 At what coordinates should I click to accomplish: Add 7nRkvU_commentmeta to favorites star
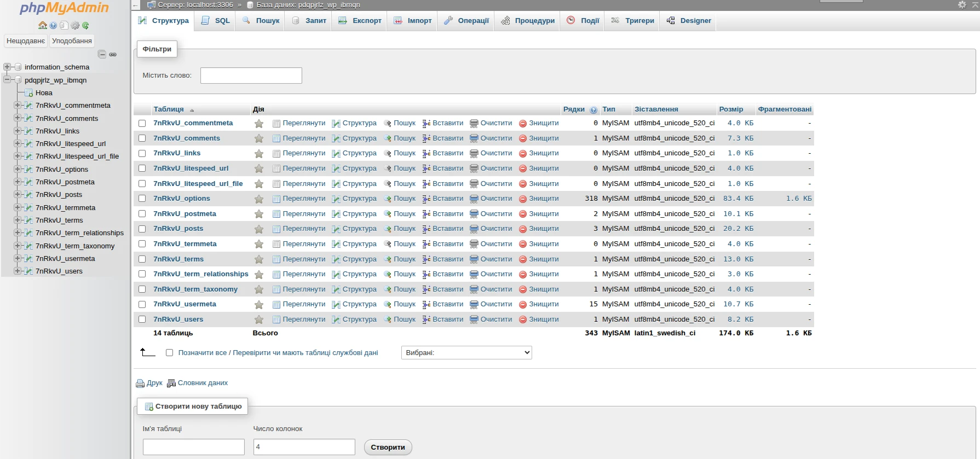259,124
